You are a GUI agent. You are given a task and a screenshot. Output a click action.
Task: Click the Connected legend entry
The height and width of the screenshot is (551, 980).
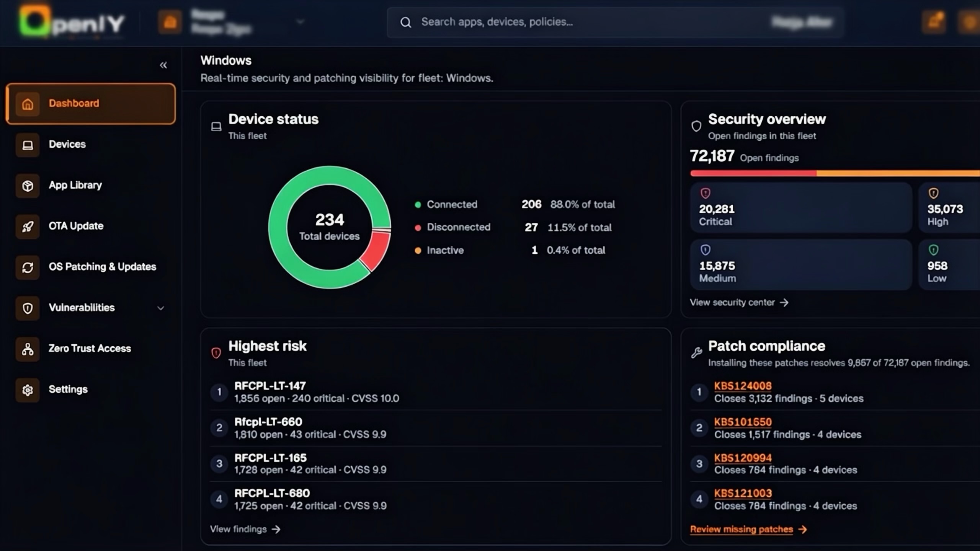515,205
